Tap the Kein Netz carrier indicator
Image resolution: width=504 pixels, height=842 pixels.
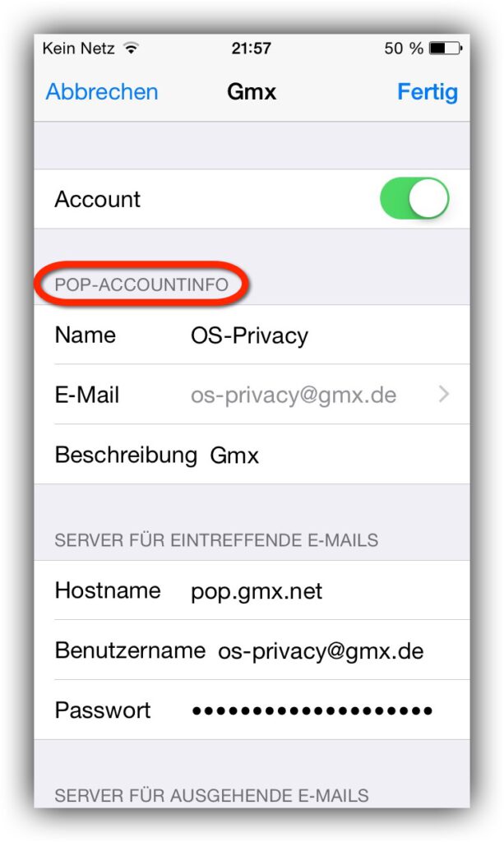point(78,49)
